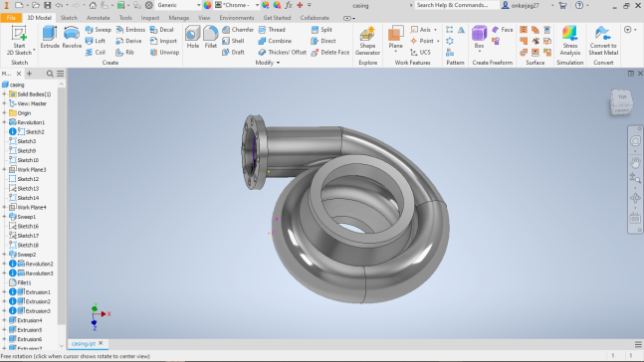This screenshot has width=644, height=362.
Task: Expand the Origin folder node
Action: pos(4,112)
